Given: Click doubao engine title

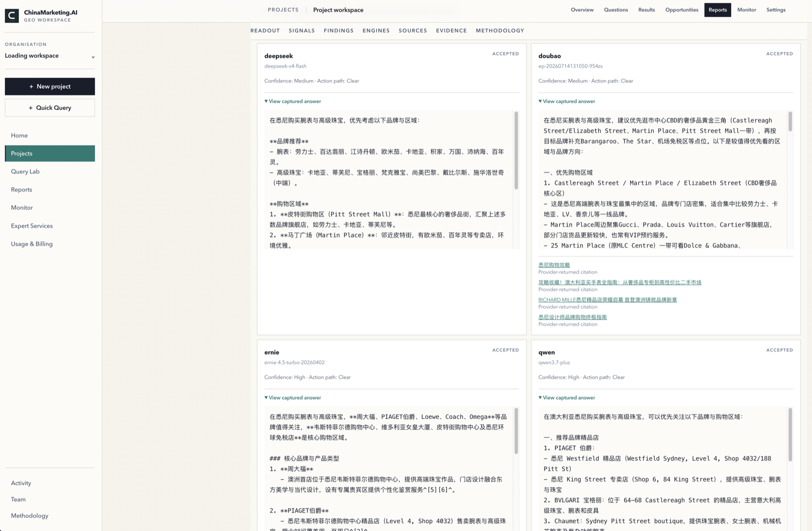Looking at the screenshot, I should [549, 56].
